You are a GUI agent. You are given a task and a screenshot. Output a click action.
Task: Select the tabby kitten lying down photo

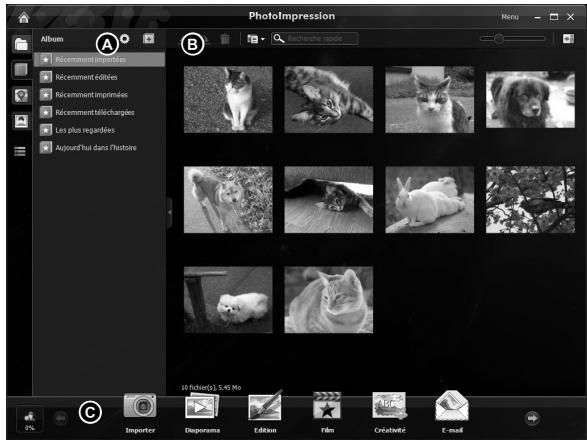coord(329,100)
